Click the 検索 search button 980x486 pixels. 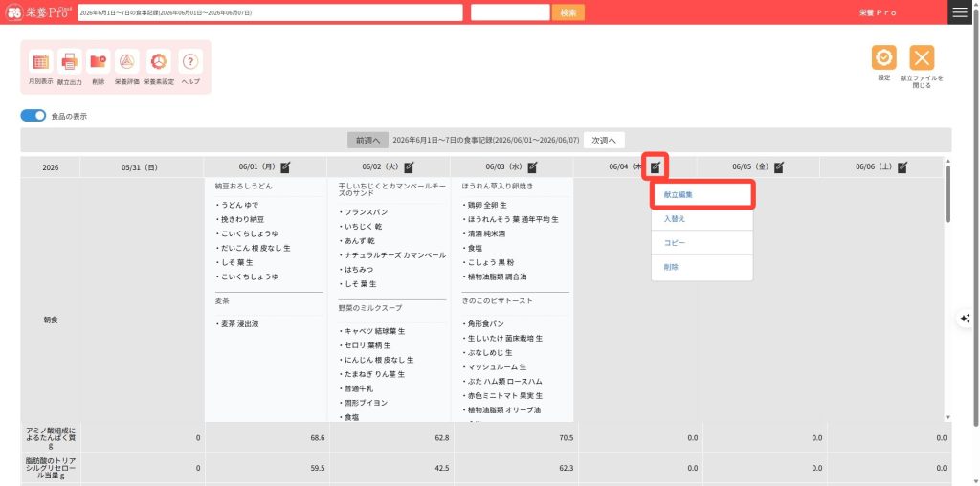point(568,12)
